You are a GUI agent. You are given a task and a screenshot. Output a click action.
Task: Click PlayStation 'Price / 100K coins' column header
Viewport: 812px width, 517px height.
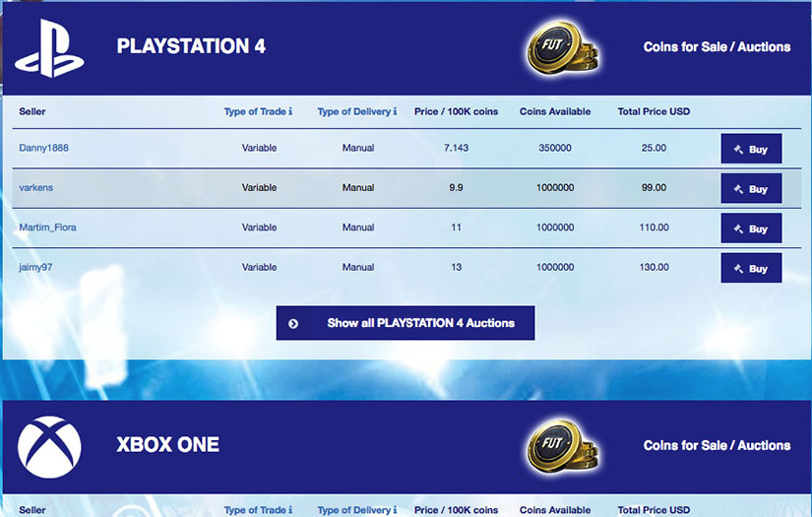(x=456, y=111)
